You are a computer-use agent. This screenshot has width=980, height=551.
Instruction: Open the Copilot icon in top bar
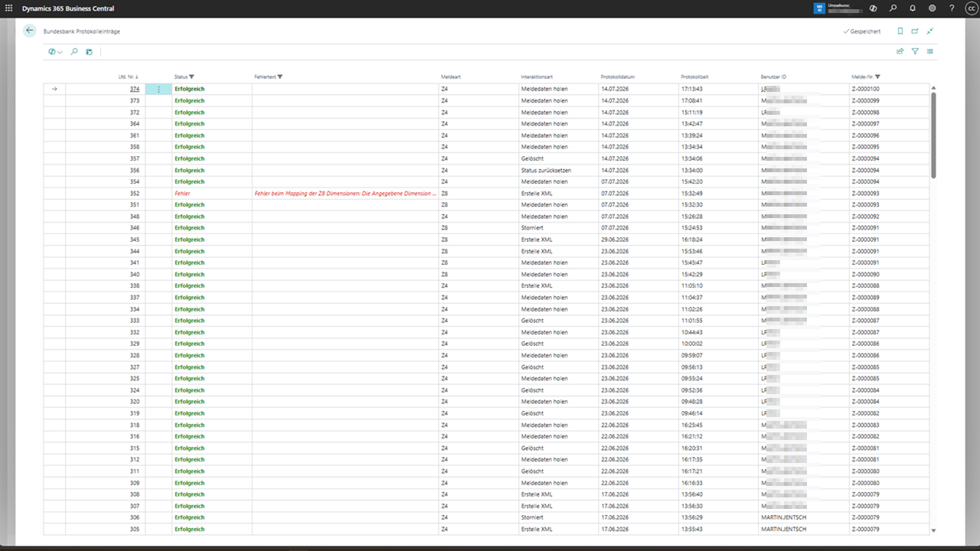(874, 8)
